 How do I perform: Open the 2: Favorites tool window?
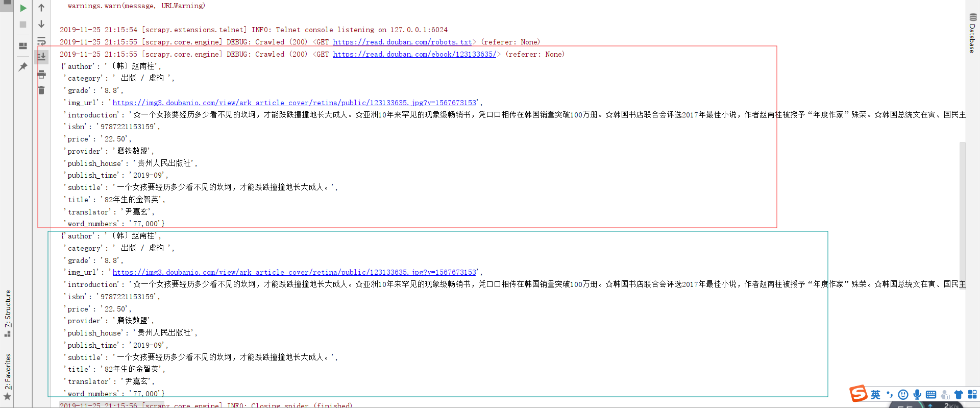(8, 377)
